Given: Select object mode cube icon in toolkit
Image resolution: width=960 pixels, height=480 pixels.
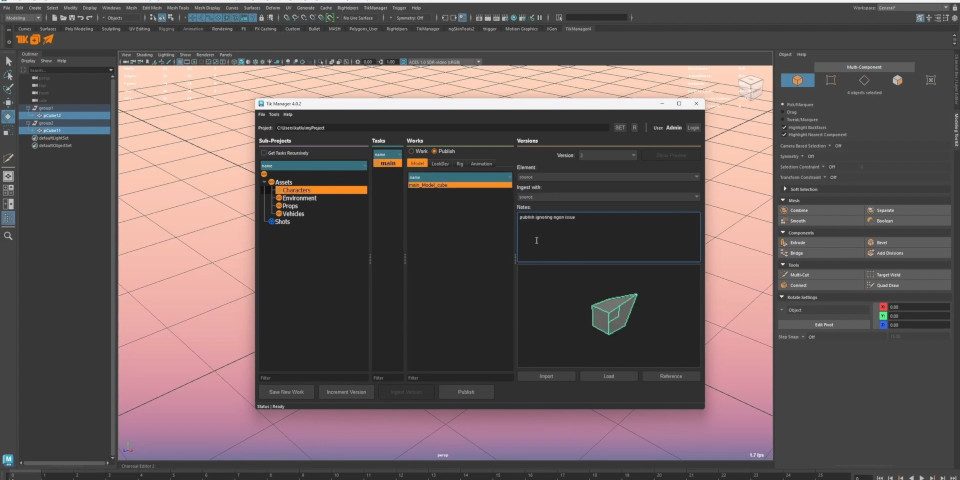Looking at the screenshot, I should tap(797, 80).
